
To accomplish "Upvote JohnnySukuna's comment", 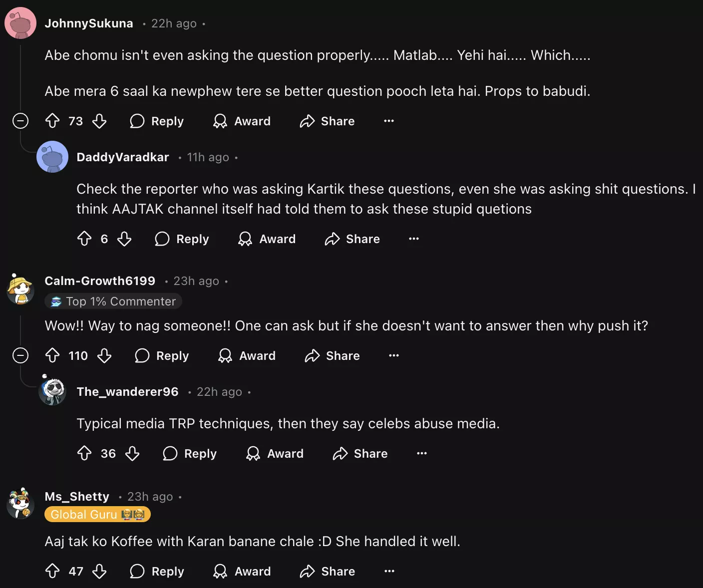I will [x=52, y=121].
